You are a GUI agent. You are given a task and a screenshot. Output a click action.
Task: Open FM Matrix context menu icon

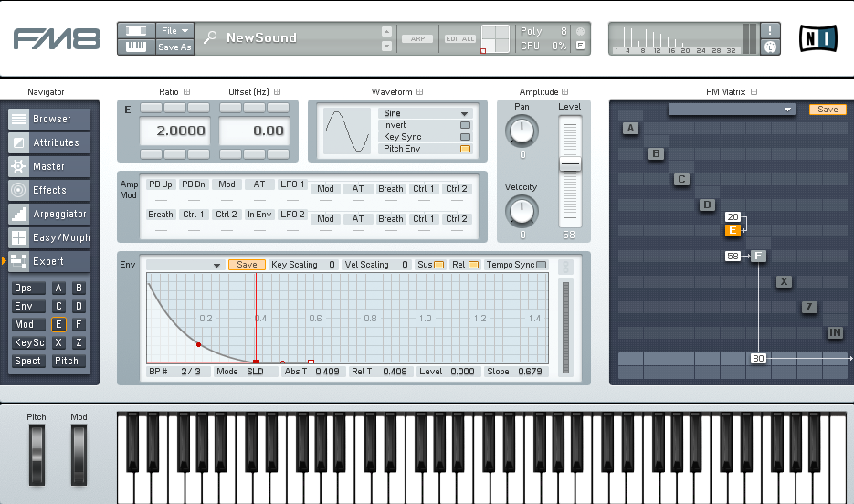(754, 92)
